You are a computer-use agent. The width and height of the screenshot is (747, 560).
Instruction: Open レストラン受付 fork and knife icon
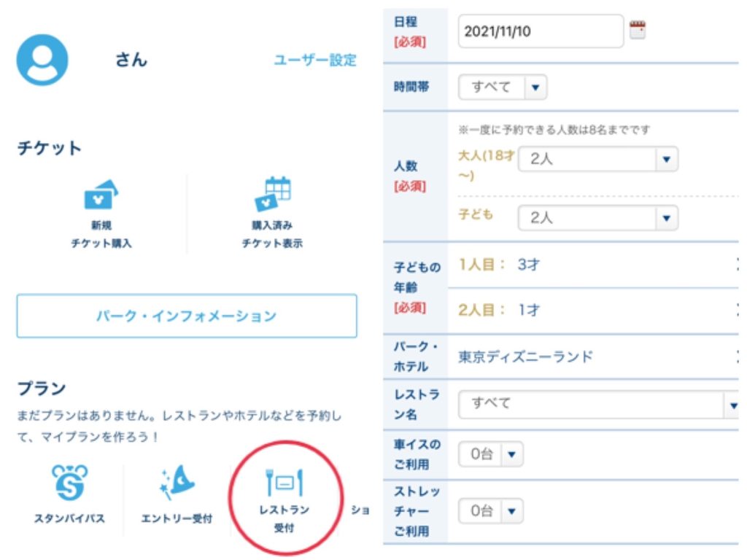284,483
